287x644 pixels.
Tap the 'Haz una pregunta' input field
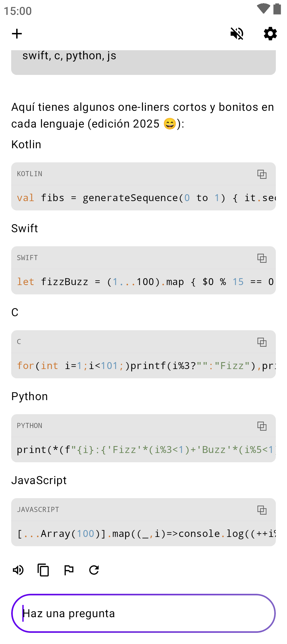143,613
